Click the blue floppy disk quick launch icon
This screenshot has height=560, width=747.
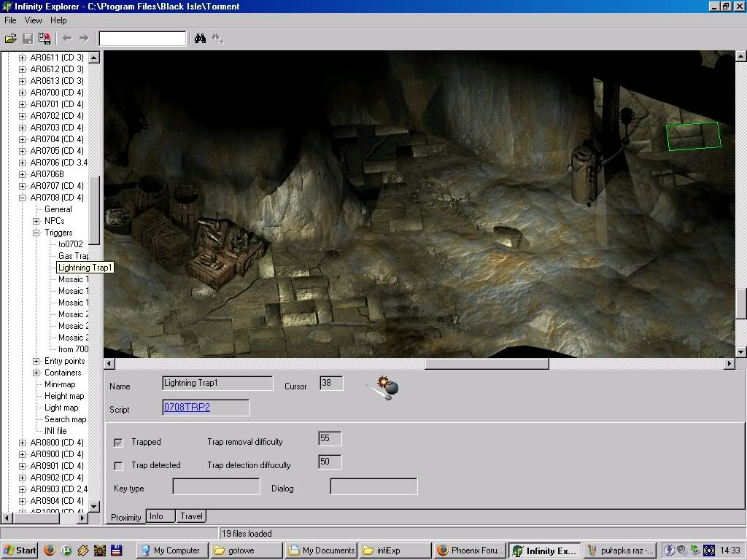(116, 550)
